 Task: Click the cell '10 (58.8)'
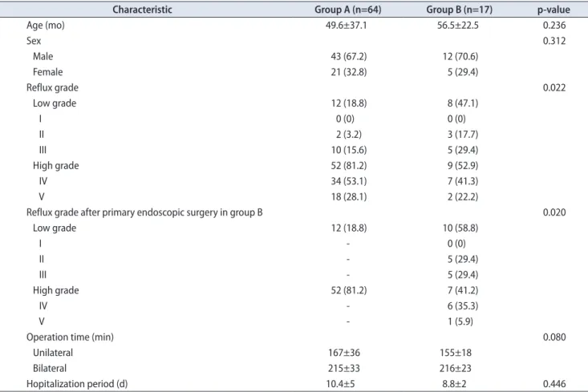(460, 228)
